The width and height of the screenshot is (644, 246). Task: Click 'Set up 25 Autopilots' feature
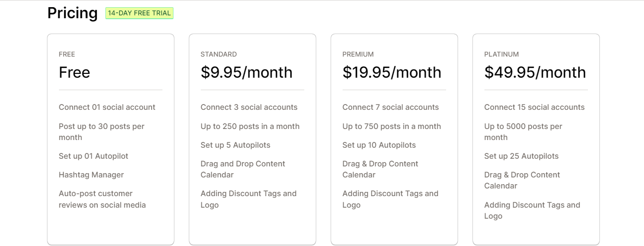click(x=521, y=156)
